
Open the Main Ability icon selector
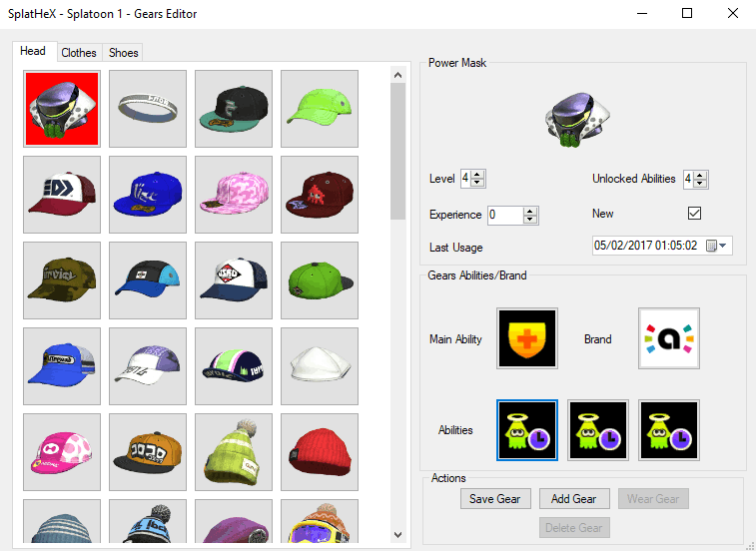pyautogui.click(x=527, y=338)
